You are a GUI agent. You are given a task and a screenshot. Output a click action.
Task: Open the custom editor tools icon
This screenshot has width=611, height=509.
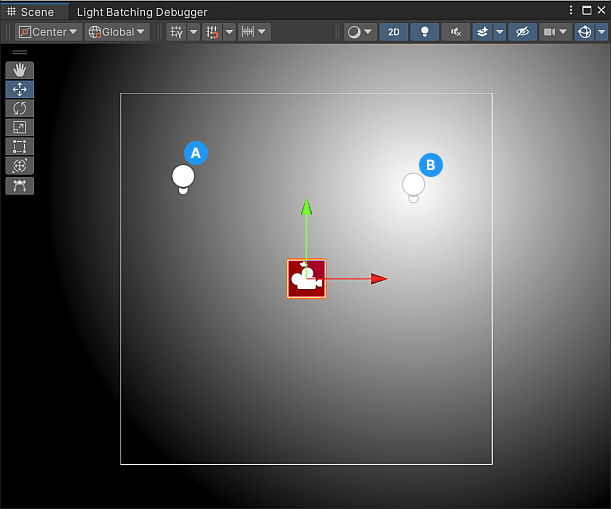tap(19, 186)
